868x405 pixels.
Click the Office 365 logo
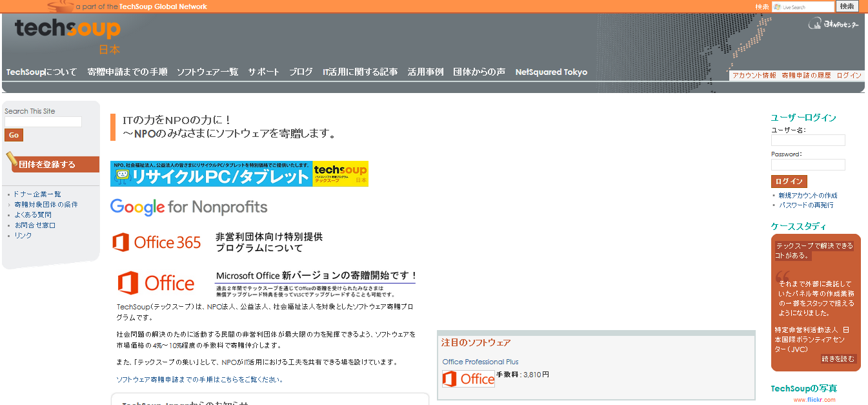tap(157, 242)
